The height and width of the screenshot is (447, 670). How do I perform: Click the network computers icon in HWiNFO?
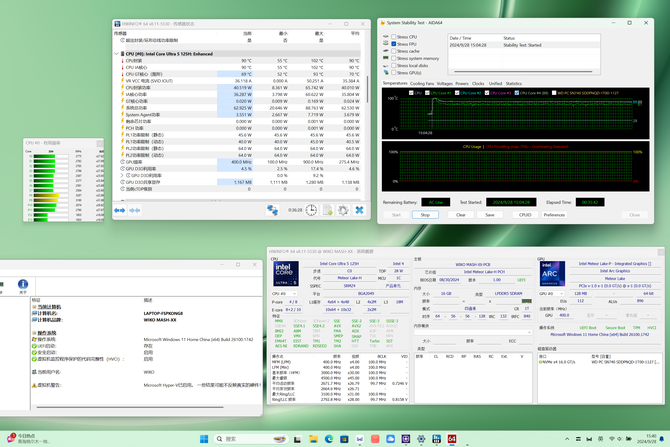pos(272,210)
